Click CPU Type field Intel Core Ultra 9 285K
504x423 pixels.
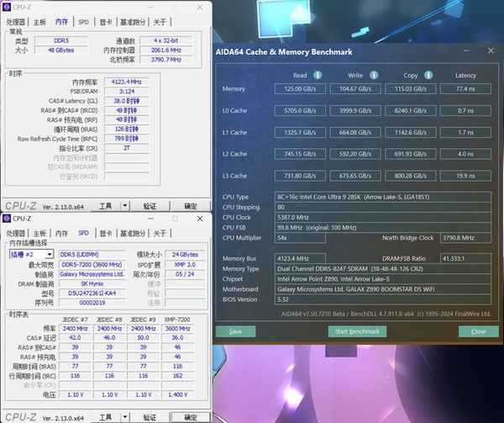point(383,197)
